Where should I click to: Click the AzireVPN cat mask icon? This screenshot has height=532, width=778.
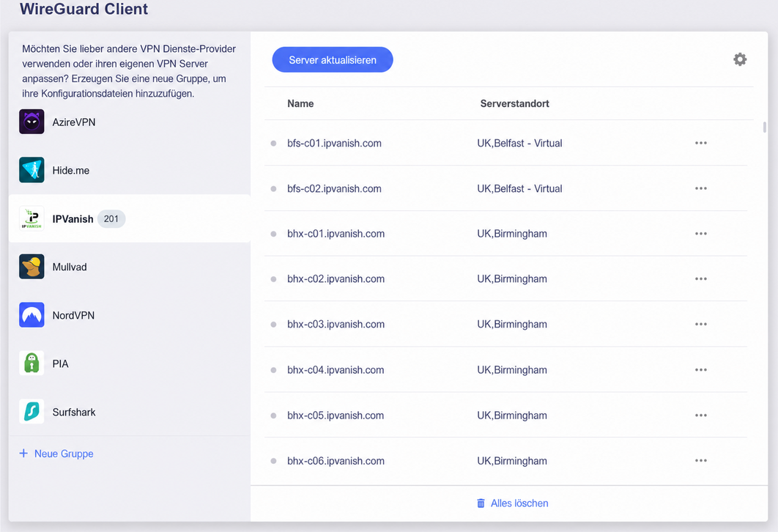pyautogui.click(x=32, y=122)
